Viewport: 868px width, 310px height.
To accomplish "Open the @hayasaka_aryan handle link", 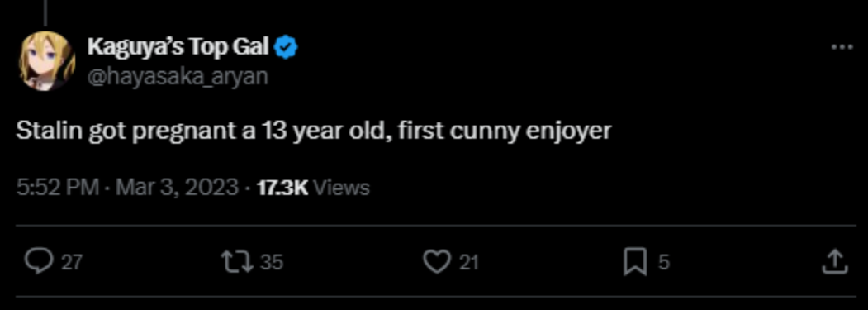I will coord(177,76).
